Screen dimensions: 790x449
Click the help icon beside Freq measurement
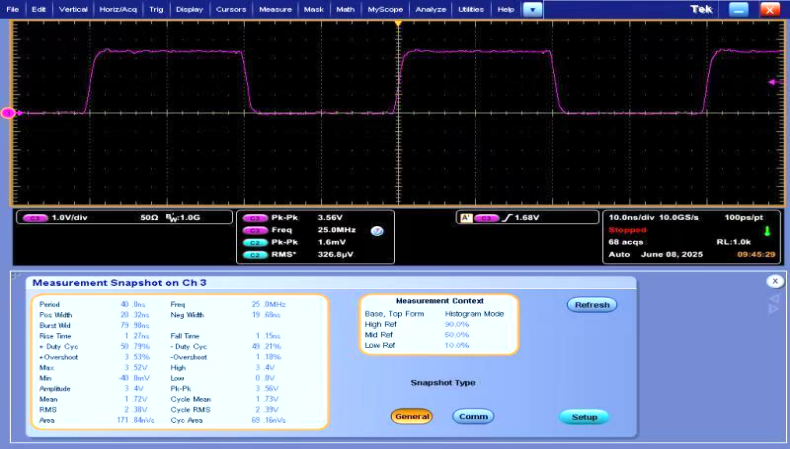click(x=377, y=231)
